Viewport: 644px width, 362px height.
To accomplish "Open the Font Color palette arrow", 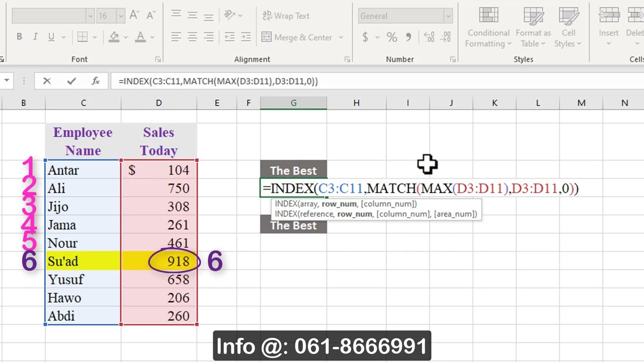I will click(152, 37).
